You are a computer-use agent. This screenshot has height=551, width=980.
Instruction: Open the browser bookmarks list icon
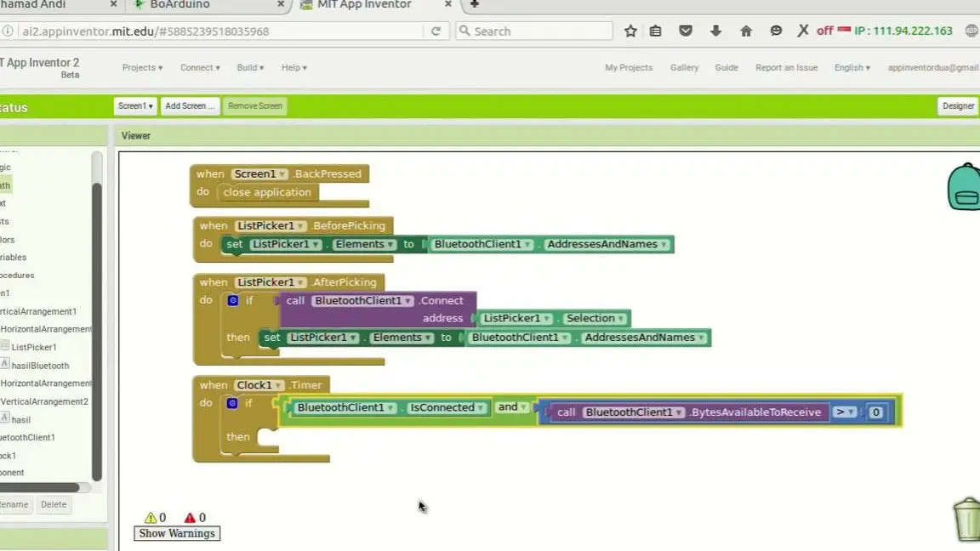[x=655, y=31]
